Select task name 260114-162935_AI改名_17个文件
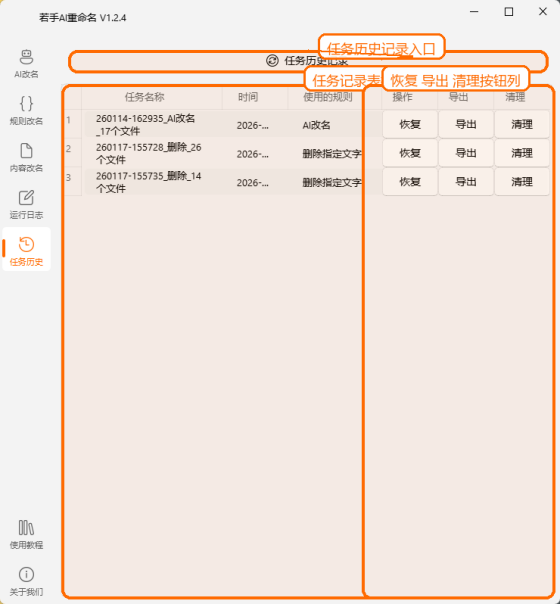Viewport: 560px width, 604px height. (146, 125)
